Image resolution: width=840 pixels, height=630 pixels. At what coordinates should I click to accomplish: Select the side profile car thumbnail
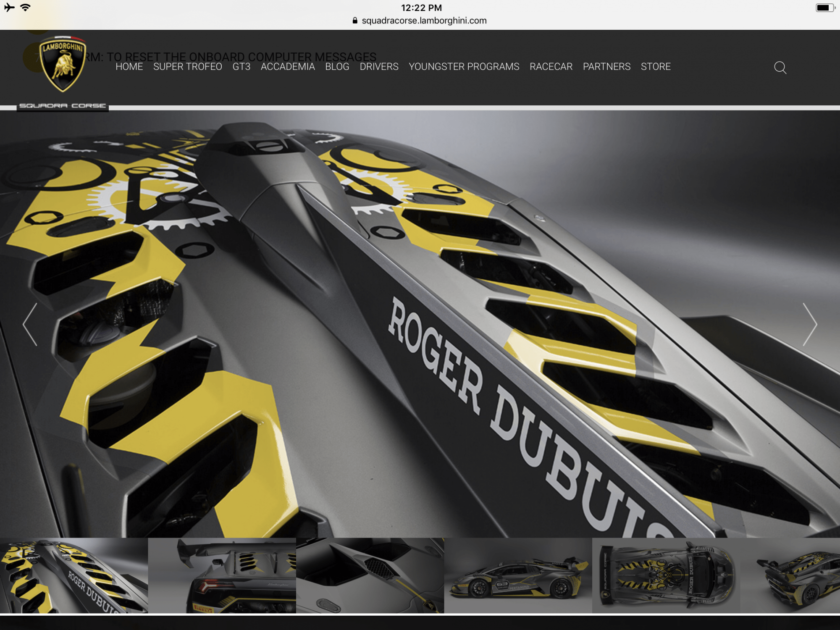(518, 575)
